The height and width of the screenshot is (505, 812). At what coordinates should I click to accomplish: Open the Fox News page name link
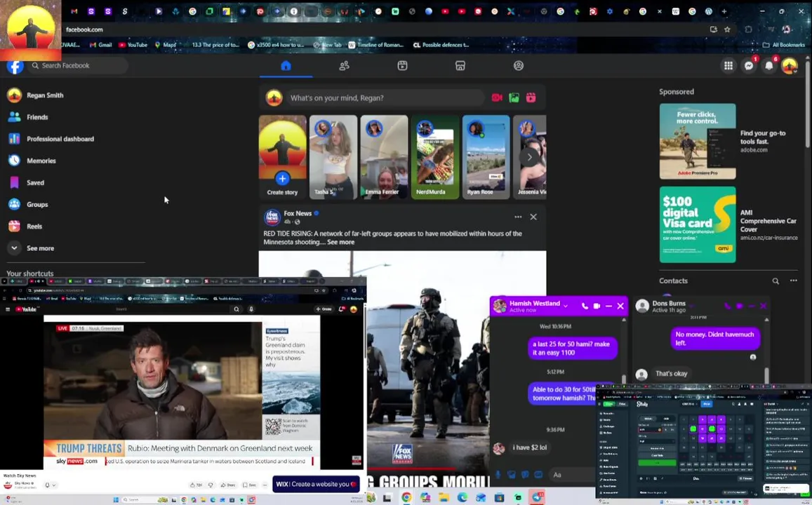(x=298, y=213)
